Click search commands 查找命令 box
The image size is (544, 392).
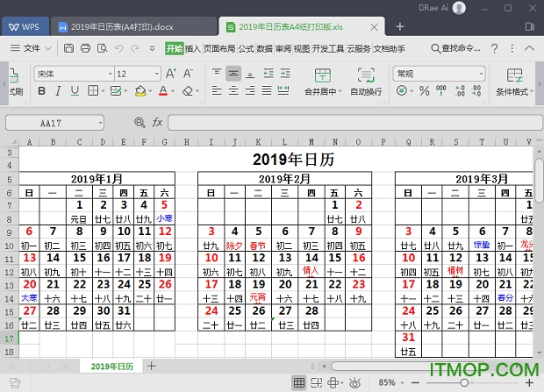pyautogui.click(x=455, y=48)
